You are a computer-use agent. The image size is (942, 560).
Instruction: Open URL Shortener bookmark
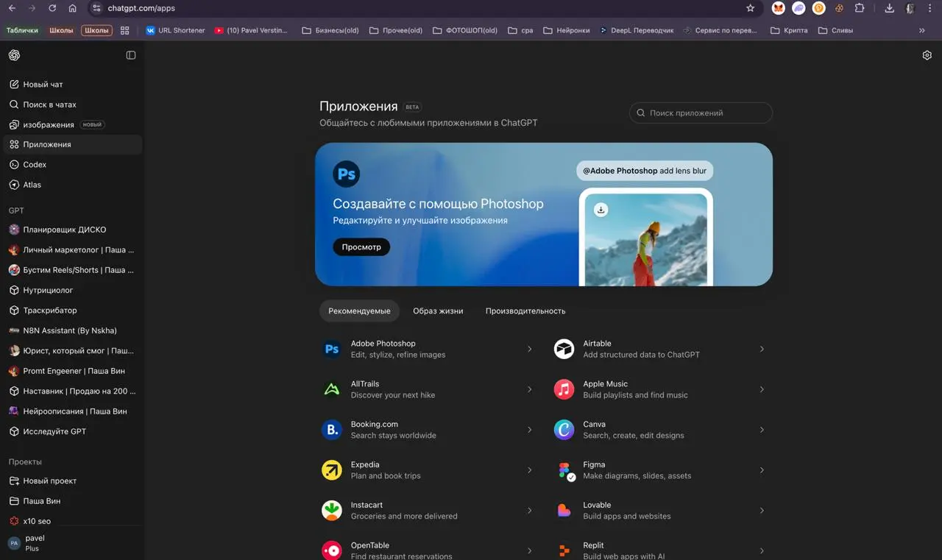[x=175, y=30]
